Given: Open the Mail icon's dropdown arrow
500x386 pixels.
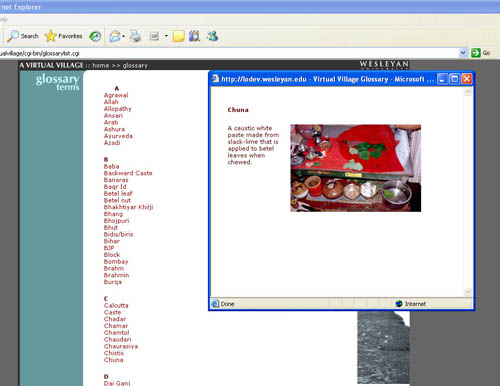Looking at the screenshot, I should point(123,36).
